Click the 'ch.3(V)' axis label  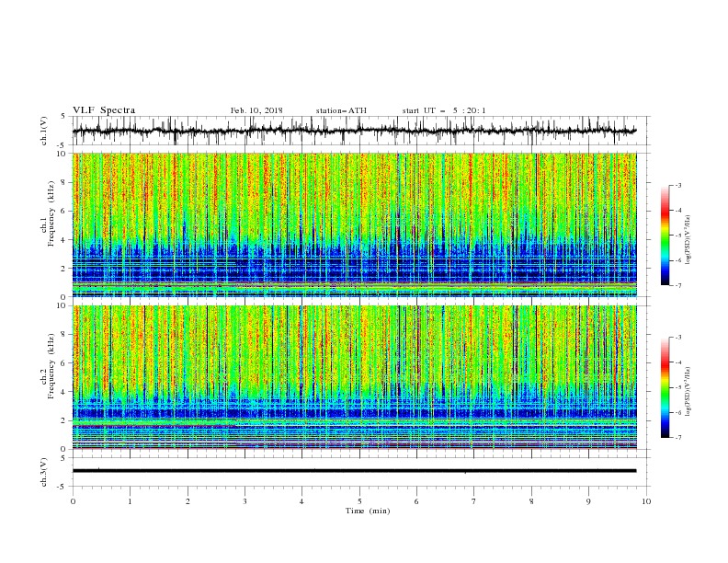click(44, 472)
